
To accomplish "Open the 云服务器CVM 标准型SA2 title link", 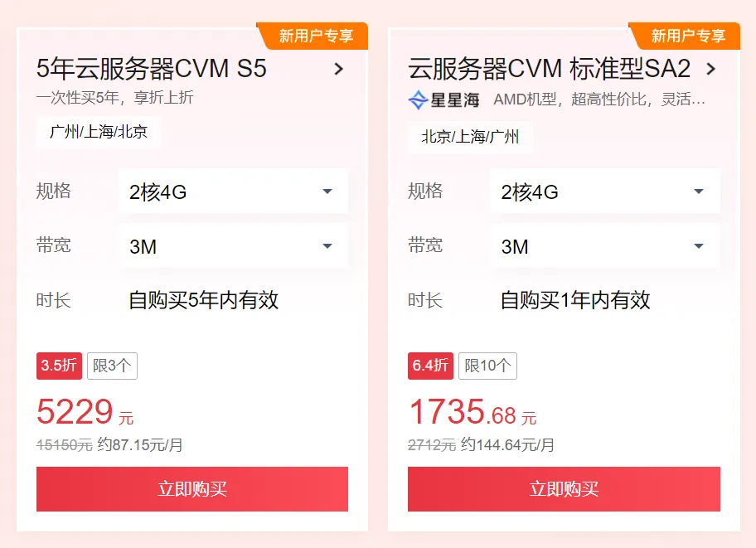I will [550, 69].
